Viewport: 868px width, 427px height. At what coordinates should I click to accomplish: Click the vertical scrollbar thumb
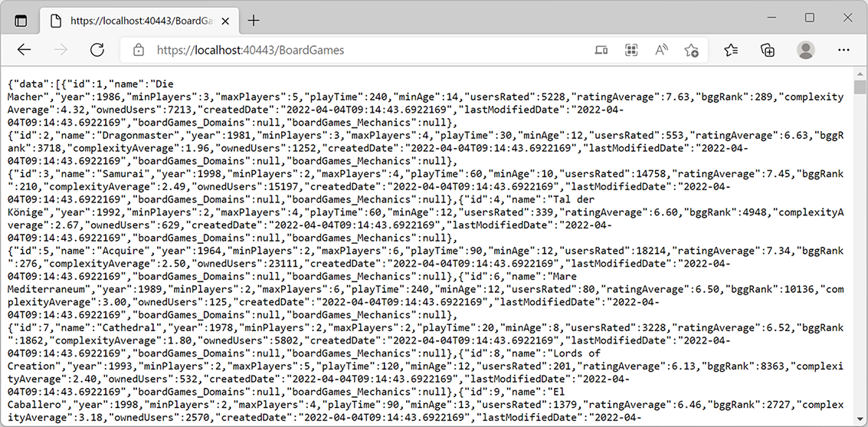click(x=860, y=87)
